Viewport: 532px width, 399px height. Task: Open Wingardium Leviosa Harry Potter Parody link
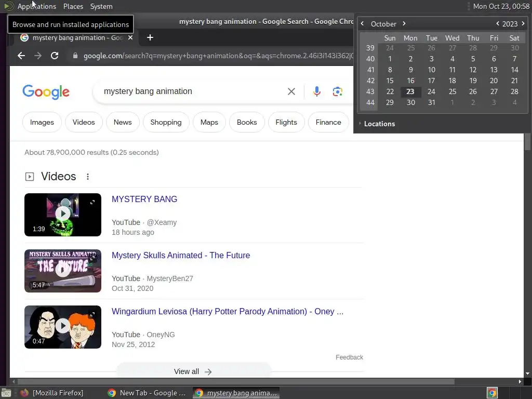(228, 312)
